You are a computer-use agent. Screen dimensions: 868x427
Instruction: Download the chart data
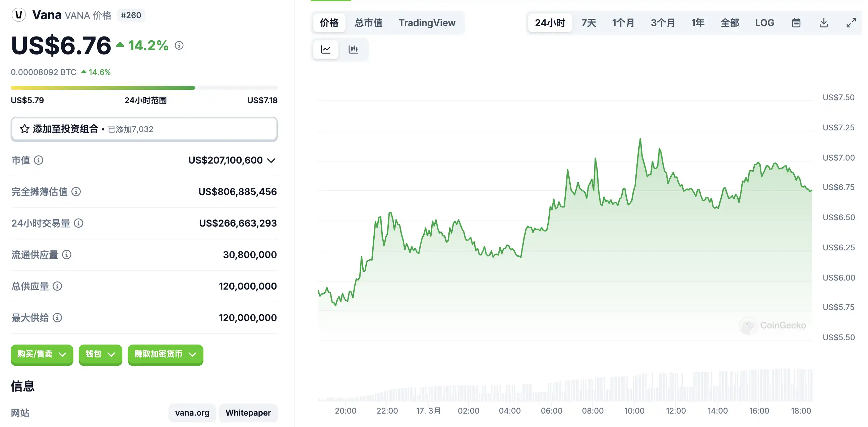824,23
